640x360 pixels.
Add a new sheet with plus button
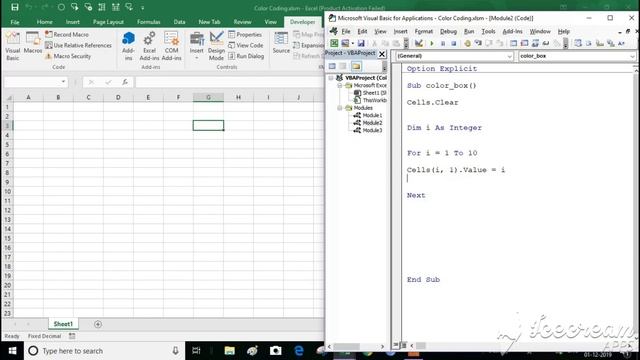pos(98,324)
